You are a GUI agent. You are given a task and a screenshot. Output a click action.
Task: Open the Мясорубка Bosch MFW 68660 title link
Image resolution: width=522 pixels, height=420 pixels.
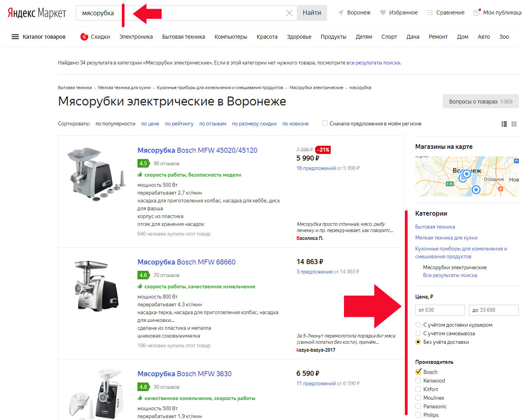pyautogui.click(x=186, y=262)
